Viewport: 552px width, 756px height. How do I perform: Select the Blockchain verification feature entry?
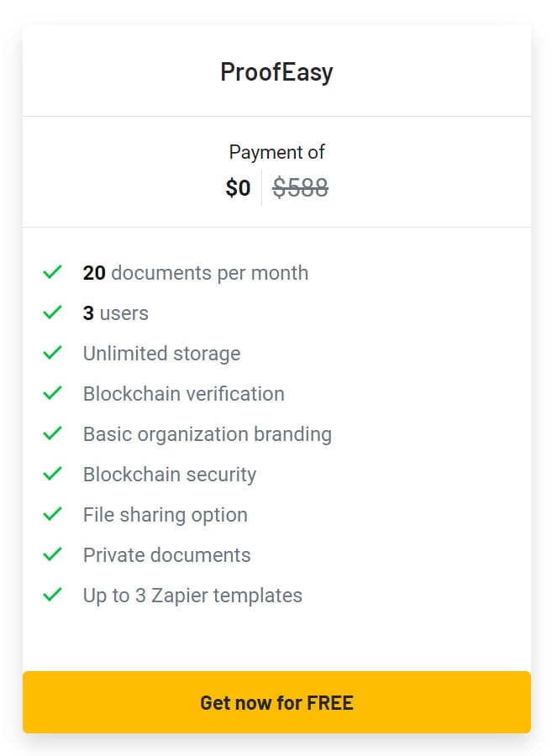pyautogui.click(x=183, y=393)
